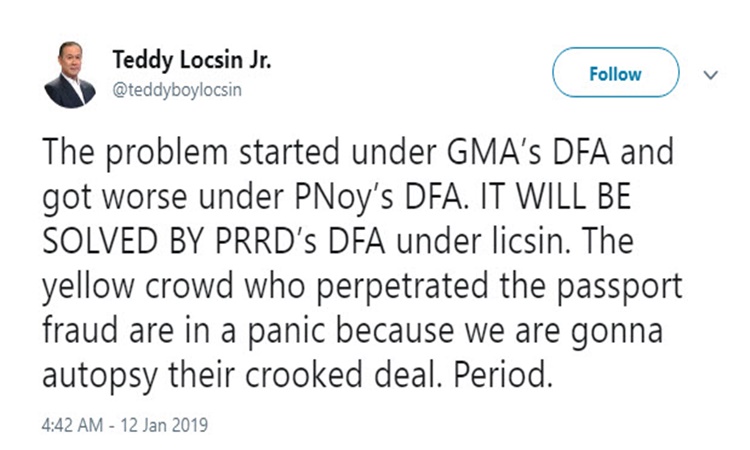Expand the tweet options chevron

(x=711, y=75)
